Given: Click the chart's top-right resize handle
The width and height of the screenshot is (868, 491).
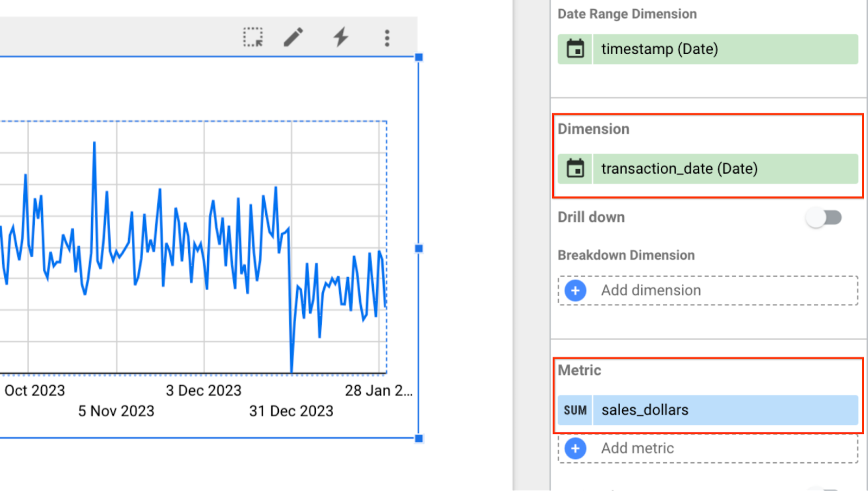Looking at the screenshot, I should (419, 57).
